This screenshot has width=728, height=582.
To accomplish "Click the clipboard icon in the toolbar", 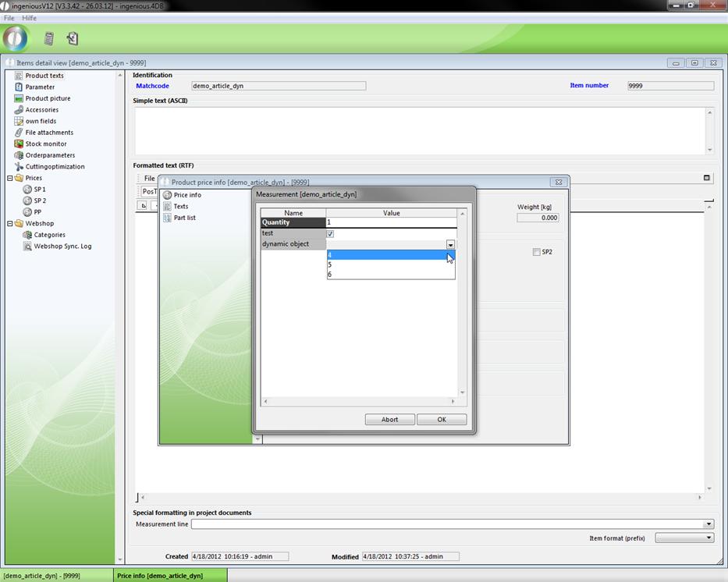I will click(x=72, y=38).
